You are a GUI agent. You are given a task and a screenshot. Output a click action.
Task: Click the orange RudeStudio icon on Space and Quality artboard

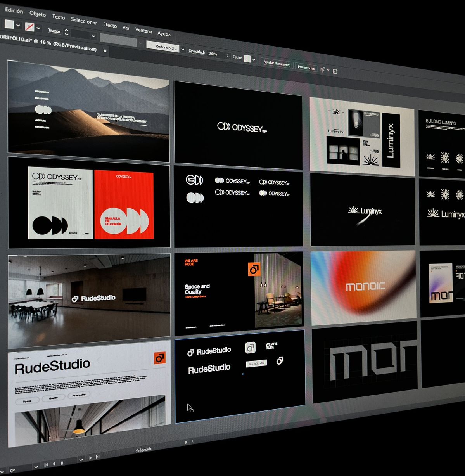[254, 269]
